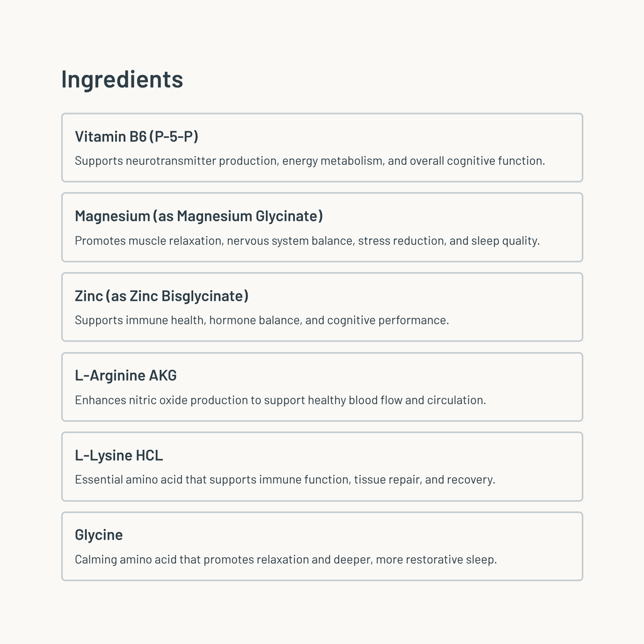Click the Vitamin B6 neurotransmitter description text

click(309, 160)
